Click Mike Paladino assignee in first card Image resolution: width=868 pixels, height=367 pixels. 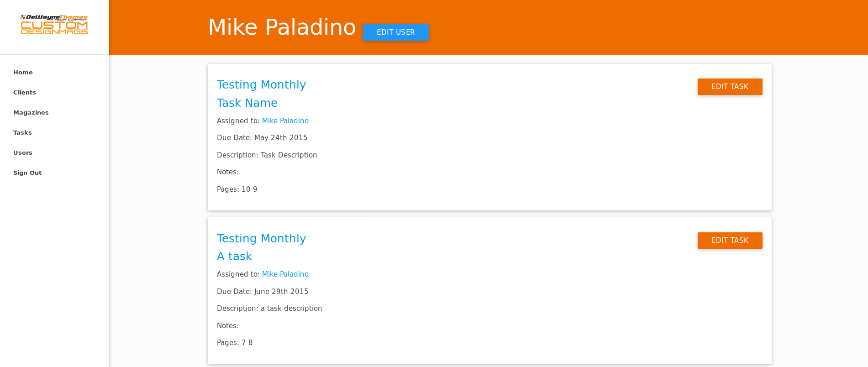tap(285, 121)
